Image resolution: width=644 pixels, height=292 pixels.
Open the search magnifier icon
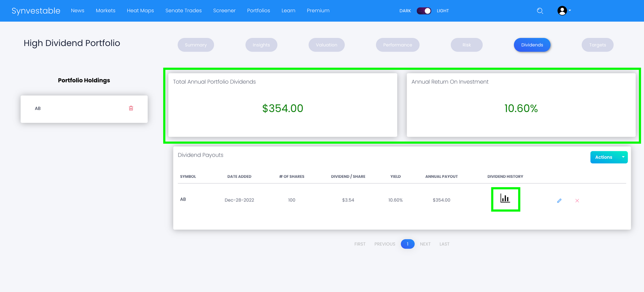[540, 11]
